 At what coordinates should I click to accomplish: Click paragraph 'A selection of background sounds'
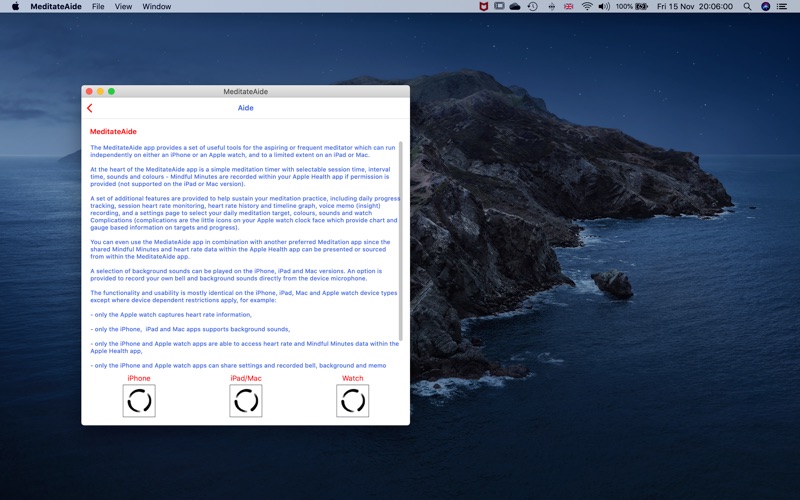(x=236, y=274)
